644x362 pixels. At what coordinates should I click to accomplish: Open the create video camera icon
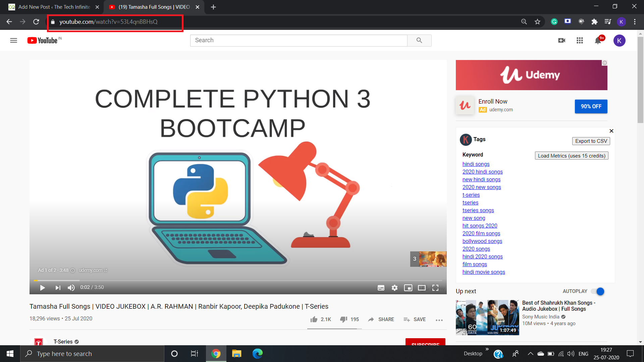561,41
